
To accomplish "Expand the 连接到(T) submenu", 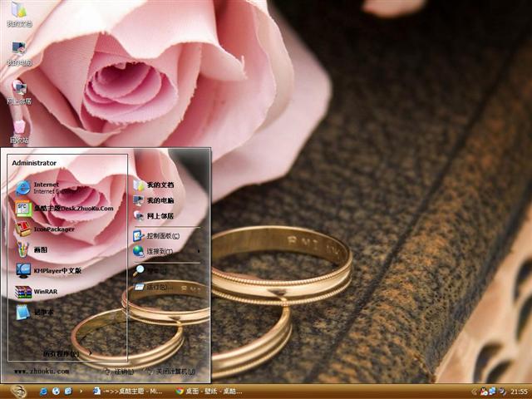I will point(166,251).
